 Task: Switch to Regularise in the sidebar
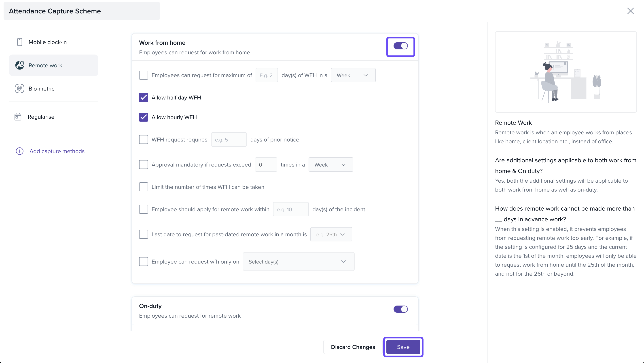coord(41,117)
